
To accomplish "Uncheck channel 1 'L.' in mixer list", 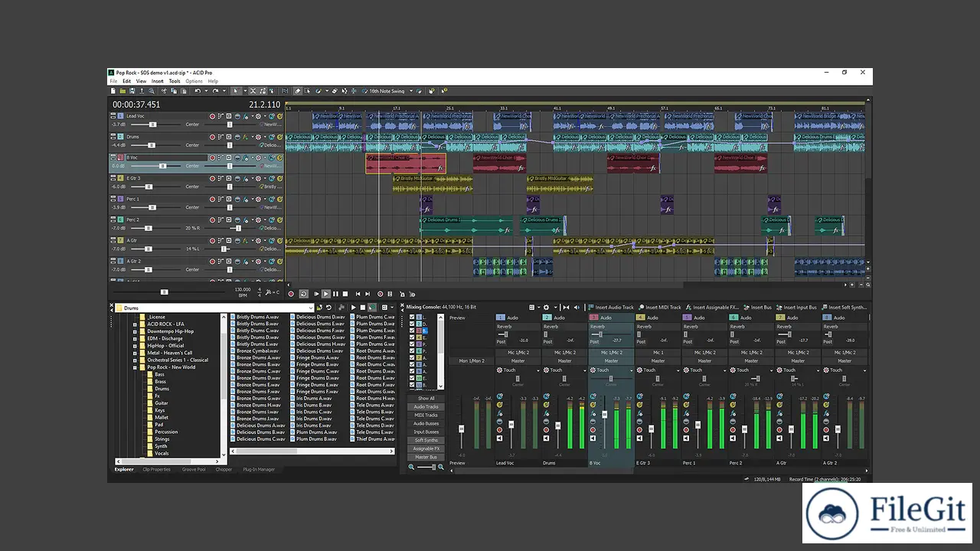I will pos(412,317).
